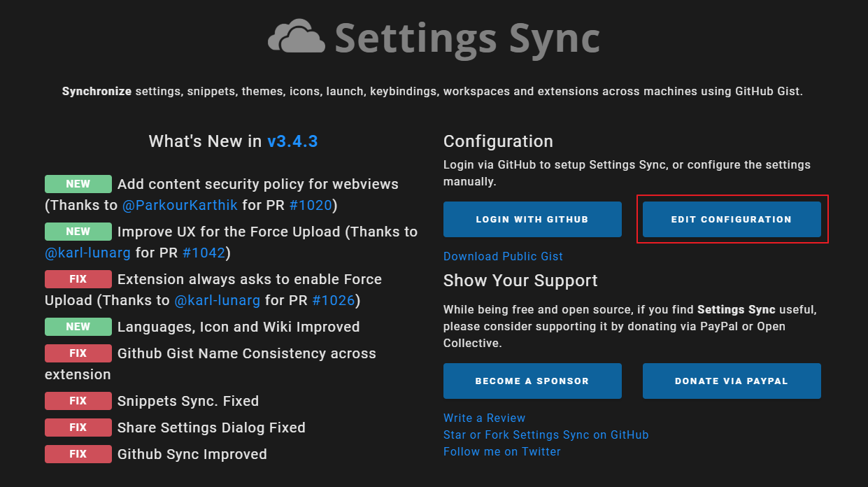
Task: Click the FIX badge beside Github Gist Name Consistency
Action: pyautogui.click(x=78, y=353)
